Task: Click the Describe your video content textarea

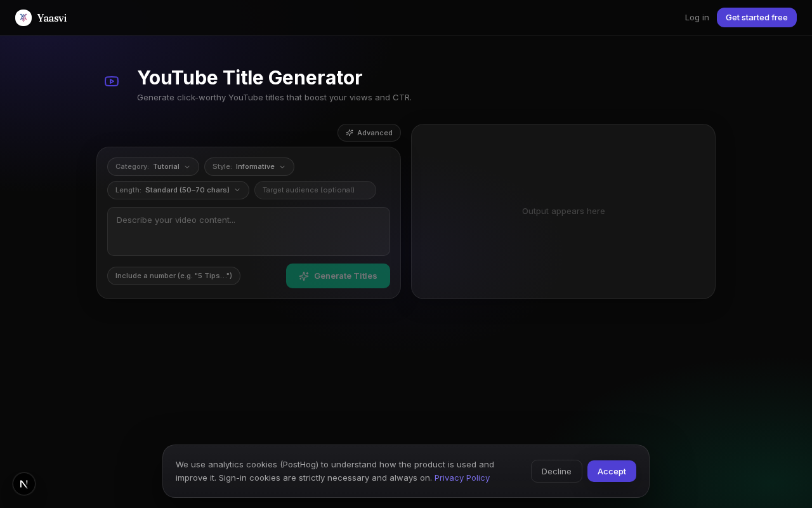Action: [x=249, y=231]
